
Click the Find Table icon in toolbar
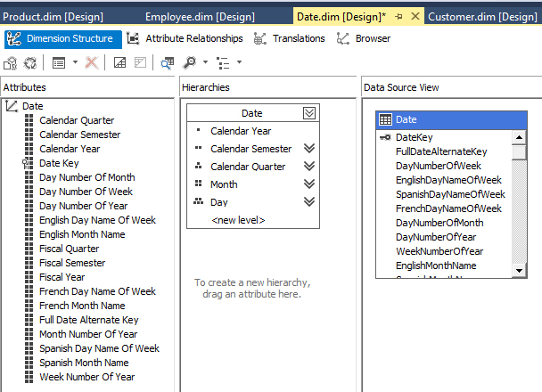click(x=168, y=62)
